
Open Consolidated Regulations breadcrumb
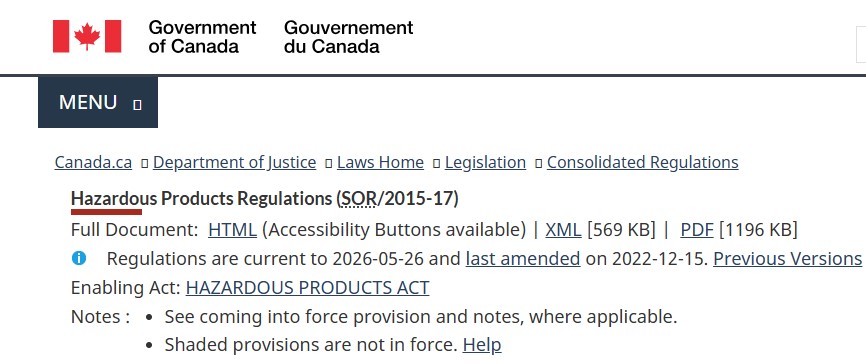(x=642, y=162)
